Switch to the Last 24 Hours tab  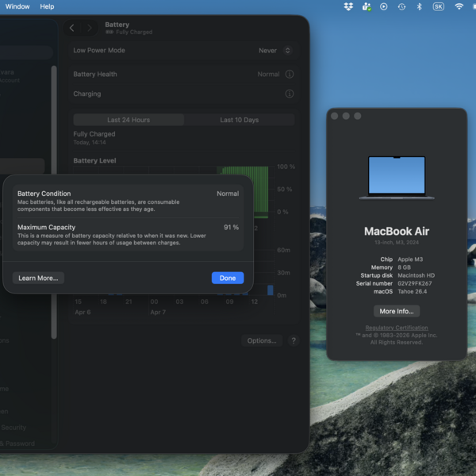pyautogui.click(x=129, y=120)
